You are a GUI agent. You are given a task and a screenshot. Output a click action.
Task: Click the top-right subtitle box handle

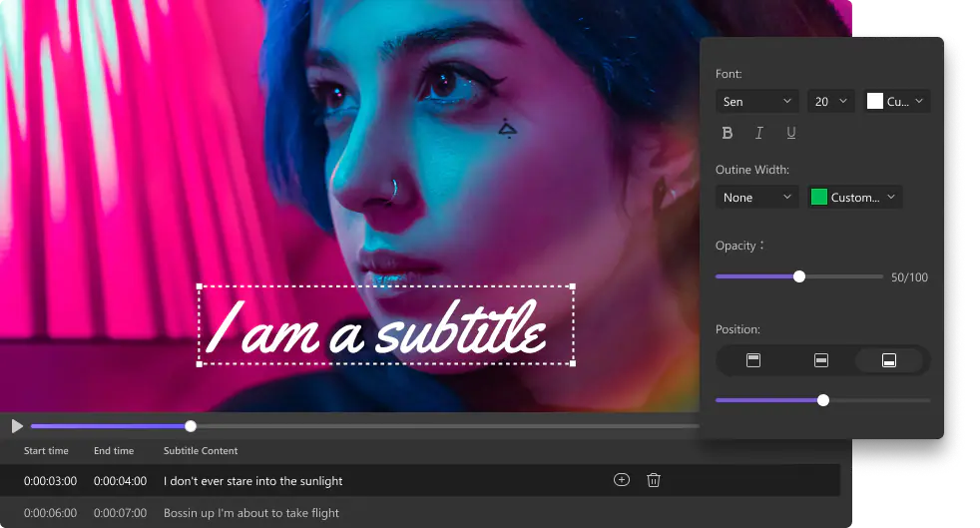(573, 286)
